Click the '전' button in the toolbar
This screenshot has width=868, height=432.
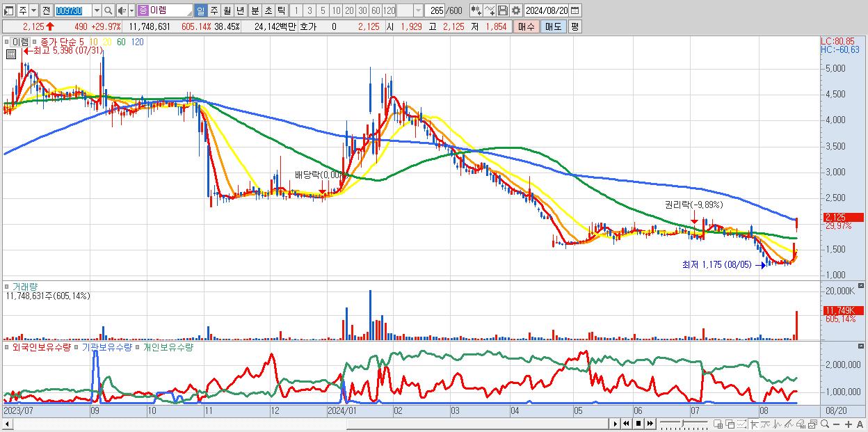pos(46,10)
